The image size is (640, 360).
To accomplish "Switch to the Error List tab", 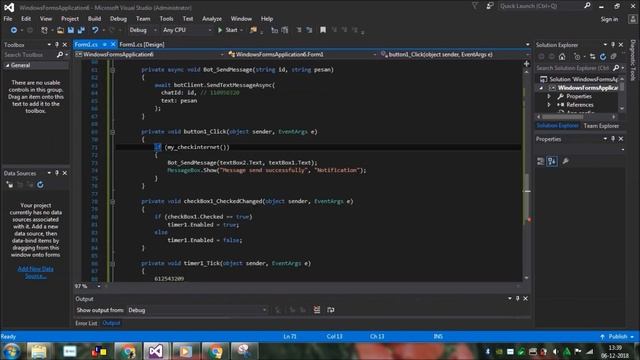I will coord(86,323).
